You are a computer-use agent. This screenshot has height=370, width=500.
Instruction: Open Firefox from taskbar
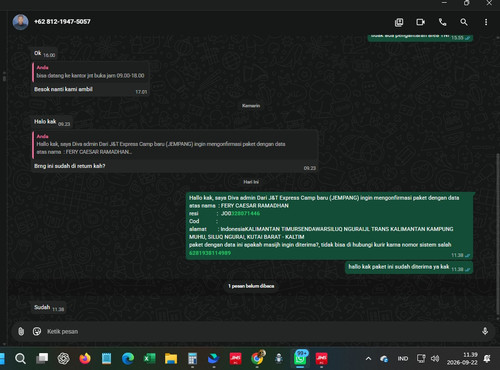[x=85, y=359]
